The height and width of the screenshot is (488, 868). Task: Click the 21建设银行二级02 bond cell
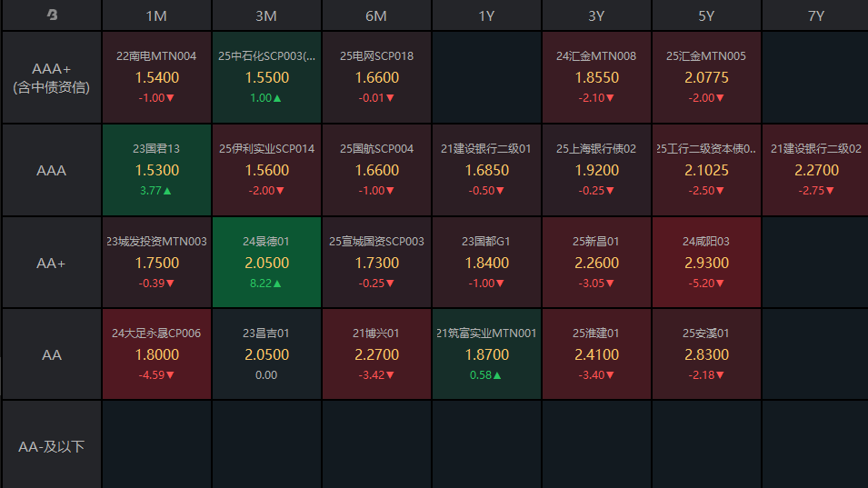815,170
